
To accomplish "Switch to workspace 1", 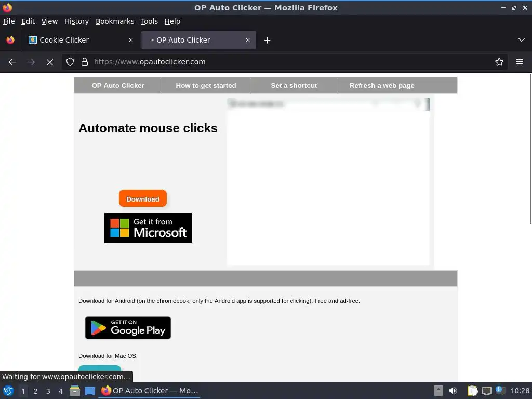I will [23, 391].
